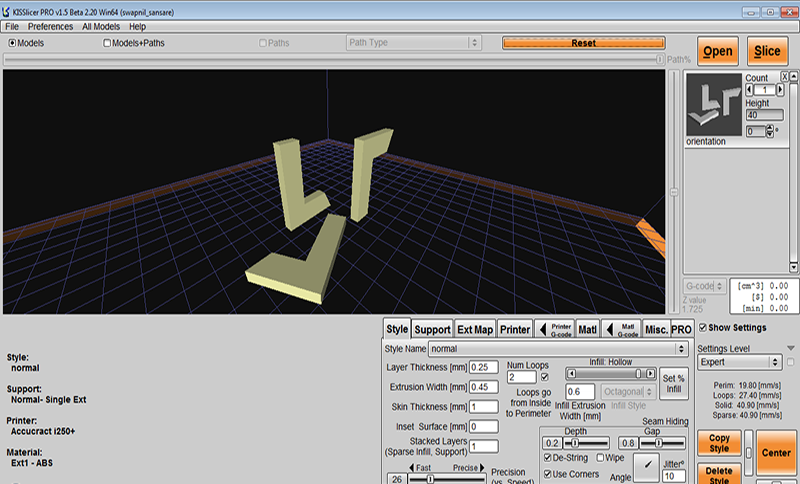The width and height of the screenshot is (800, 484).
Task: Click the rotation angle stepper arrows
Action: click(x=769, y=132)
